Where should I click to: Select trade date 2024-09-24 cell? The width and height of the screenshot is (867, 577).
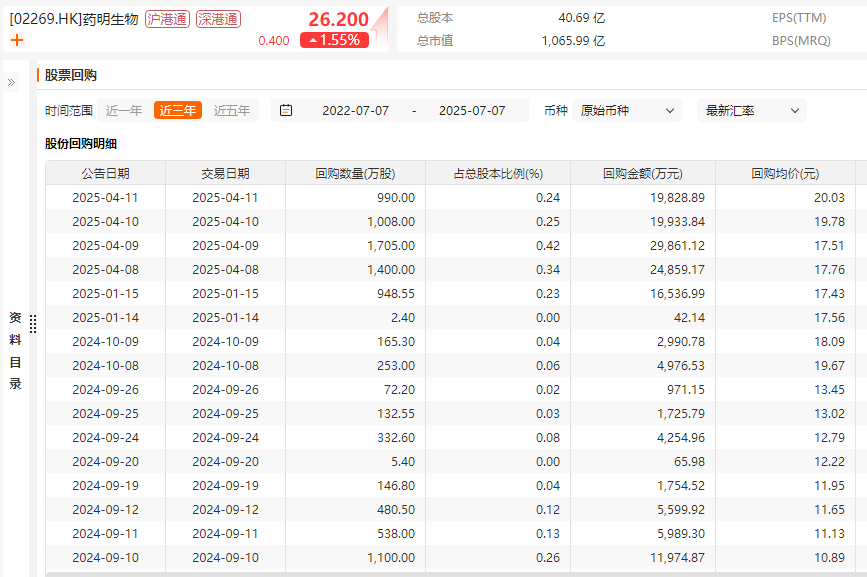[226, 438]
